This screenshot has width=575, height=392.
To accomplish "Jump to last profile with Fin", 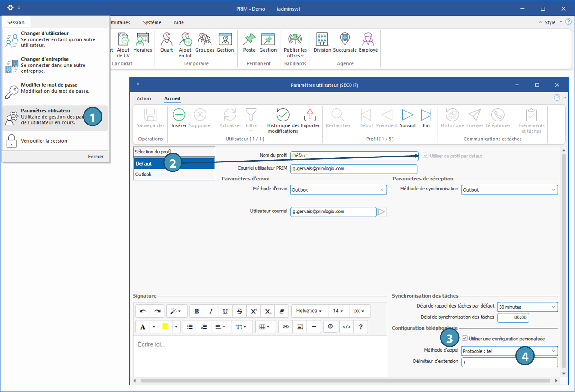I will (x=426, y=115).
